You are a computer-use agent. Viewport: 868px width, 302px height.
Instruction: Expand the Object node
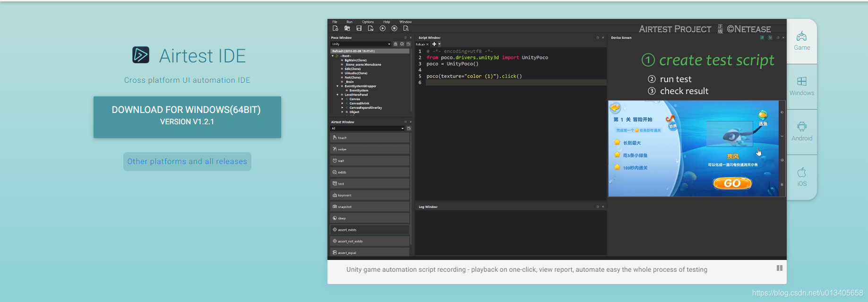pos(342,112)
